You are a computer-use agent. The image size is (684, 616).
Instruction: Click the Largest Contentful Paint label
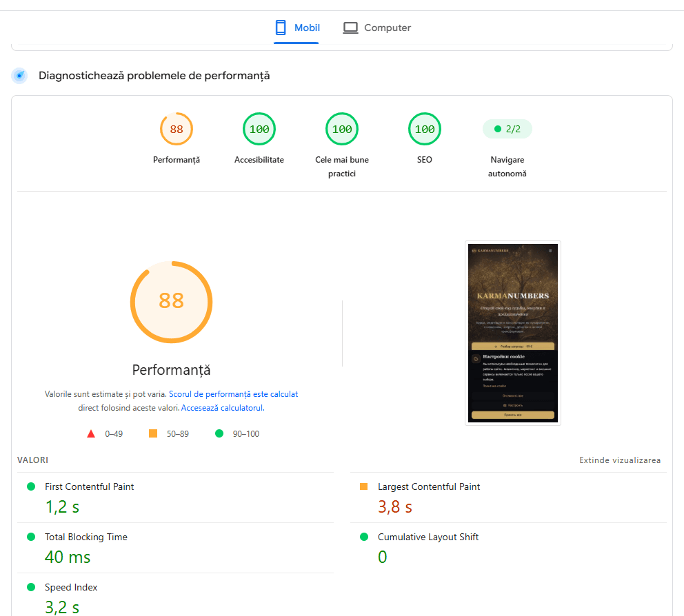coord(429,486)
